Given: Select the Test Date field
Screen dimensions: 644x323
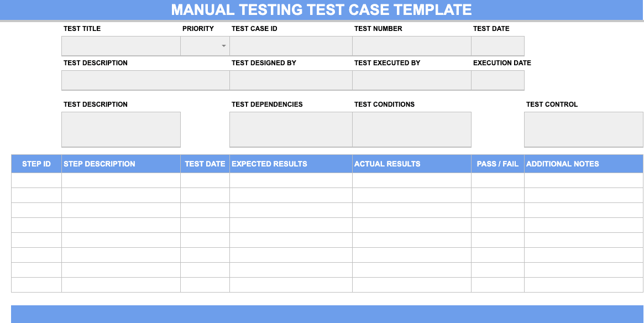Looking at the screenshot, I should [498, 45].
